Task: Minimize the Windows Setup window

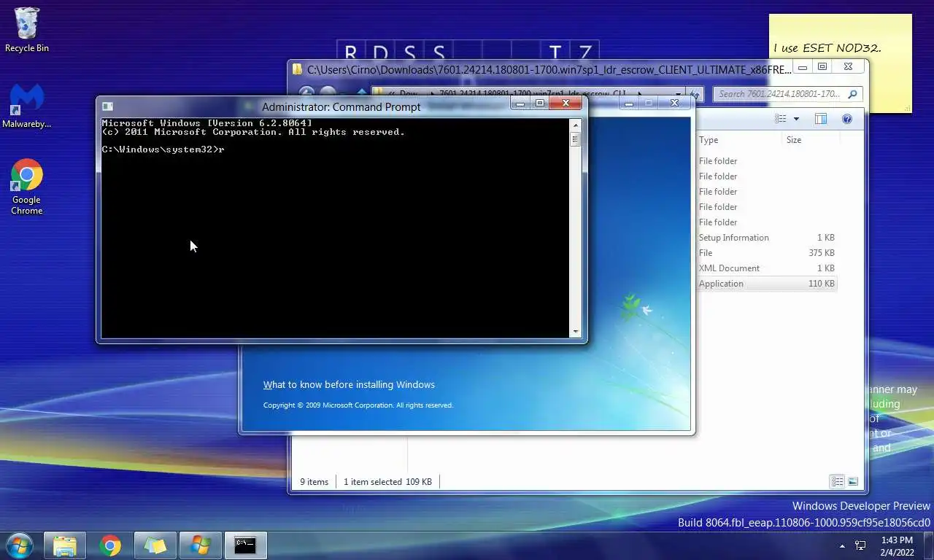Action: pos(629,104)
